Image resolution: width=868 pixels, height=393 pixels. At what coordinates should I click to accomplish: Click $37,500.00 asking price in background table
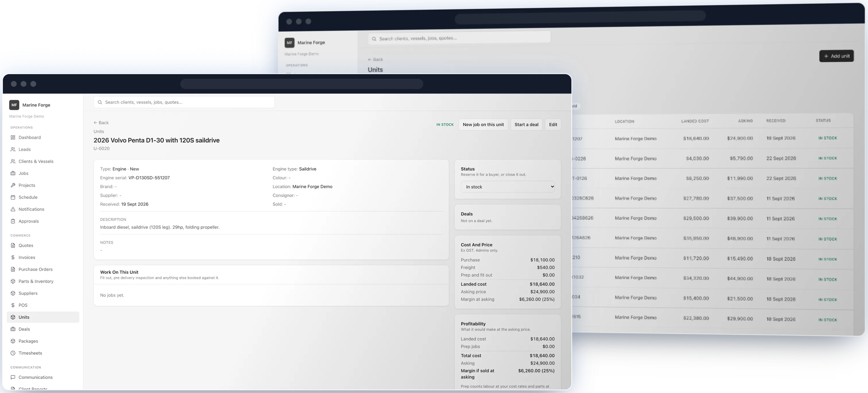tap(740, 198)
